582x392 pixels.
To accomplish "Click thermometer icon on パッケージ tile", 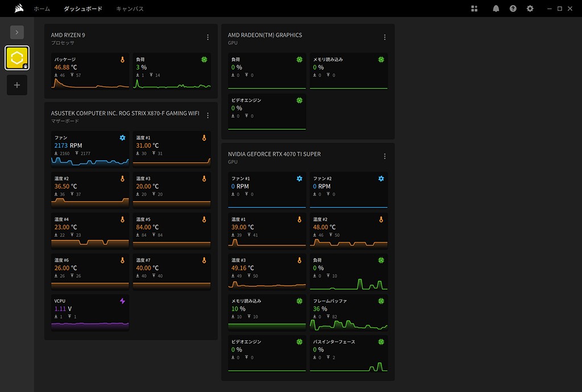I will 122,60.
